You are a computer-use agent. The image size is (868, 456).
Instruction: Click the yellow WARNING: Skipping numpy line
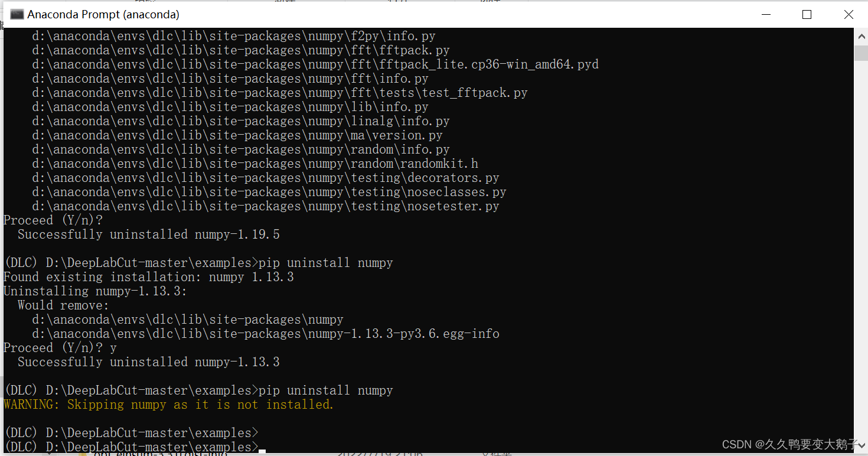169,405
